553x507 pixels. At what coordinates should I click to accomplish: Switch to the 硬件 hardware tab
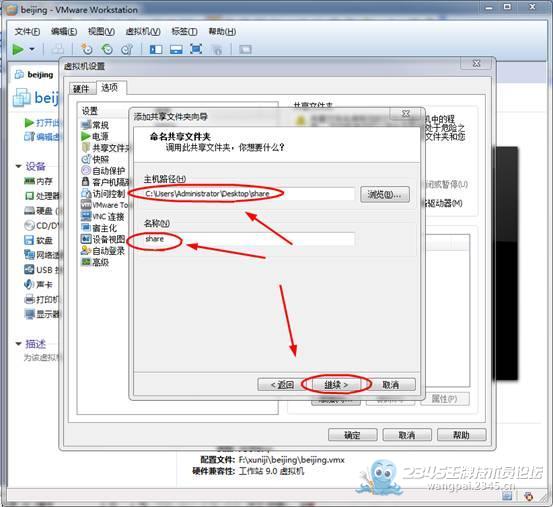(x=82, y=89)
